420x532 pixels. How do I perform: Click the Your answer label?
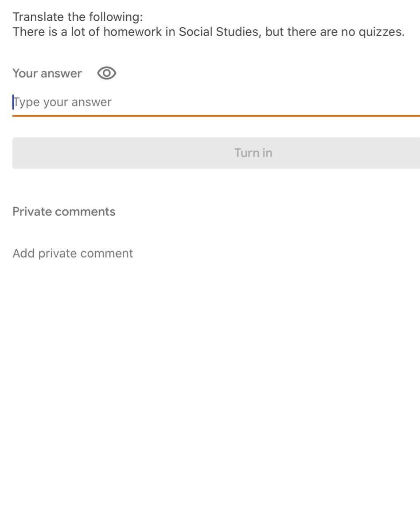[47, 73]
